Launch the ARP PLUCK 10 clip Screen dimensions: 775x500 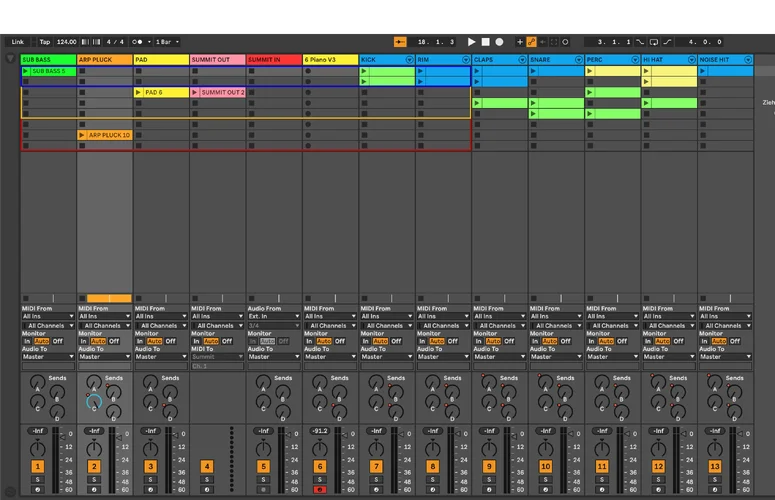pyautogui.click(x=82, y=135)
